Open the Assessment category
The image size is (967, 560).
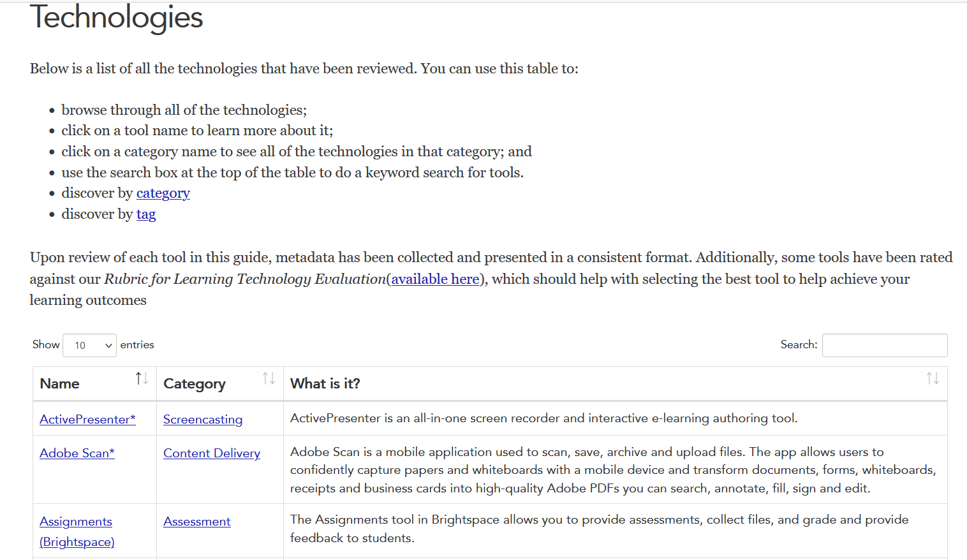[x=196, y=521]
